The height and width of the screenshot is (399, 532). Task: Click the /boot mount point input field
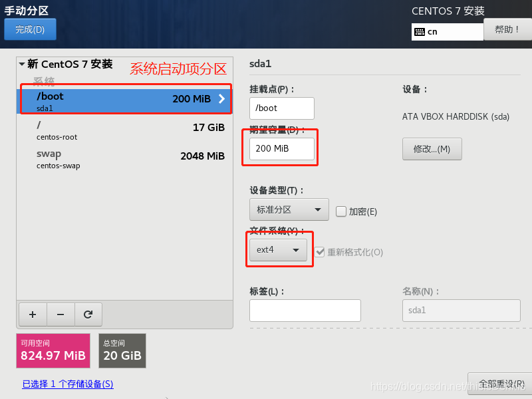pyautogui.click(x=281, y=108)
